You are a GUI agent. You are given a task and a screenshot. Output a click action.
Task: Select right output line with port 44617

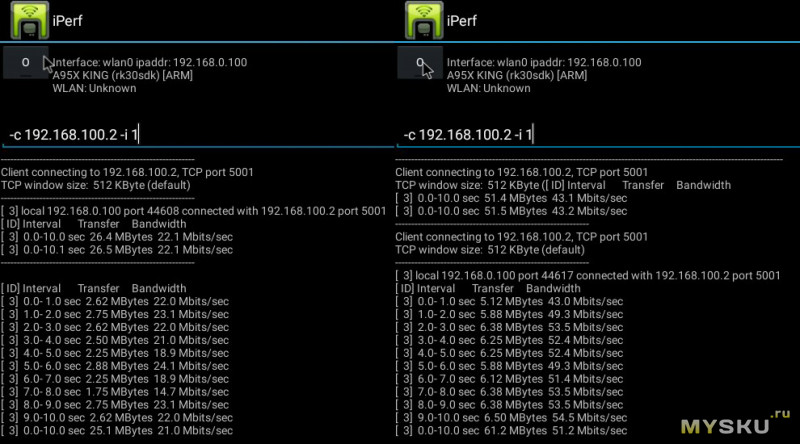[588, 275]
